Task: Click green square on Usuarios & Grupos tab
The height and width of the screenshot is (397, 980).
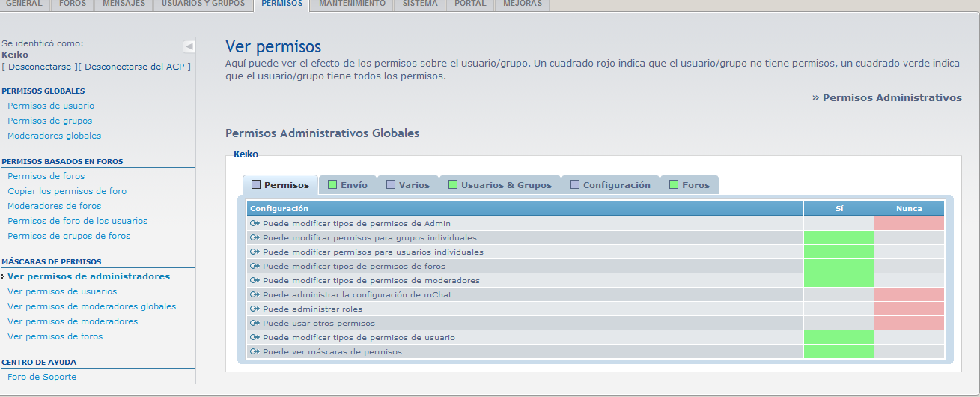Action: pos(453,184)
